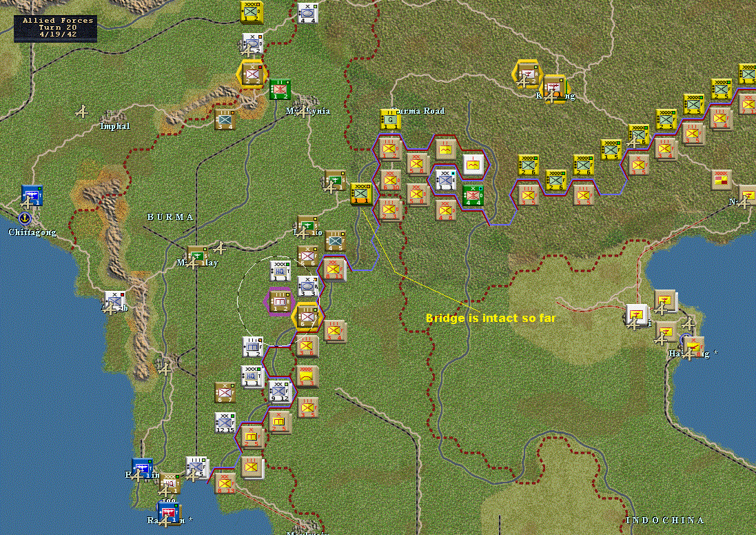Select the white XX division 1-1 marked E
Screen dimensions: 756x535
tap(445, 179)
